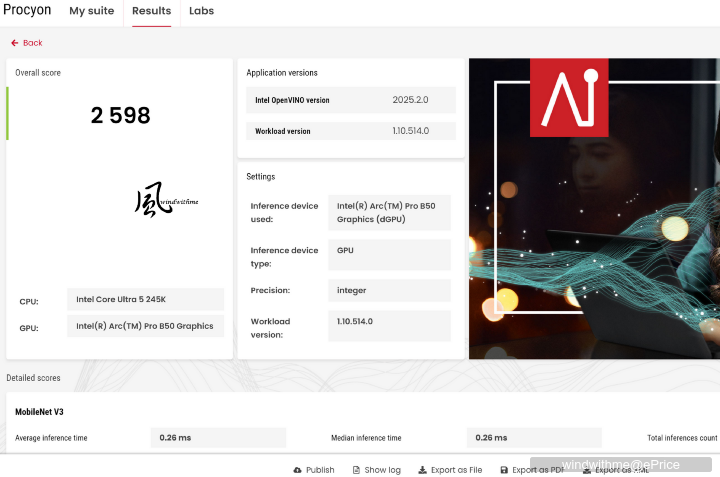Click the Inference device used value box
This screenshot has width=720, height=477.
point(389,212)
